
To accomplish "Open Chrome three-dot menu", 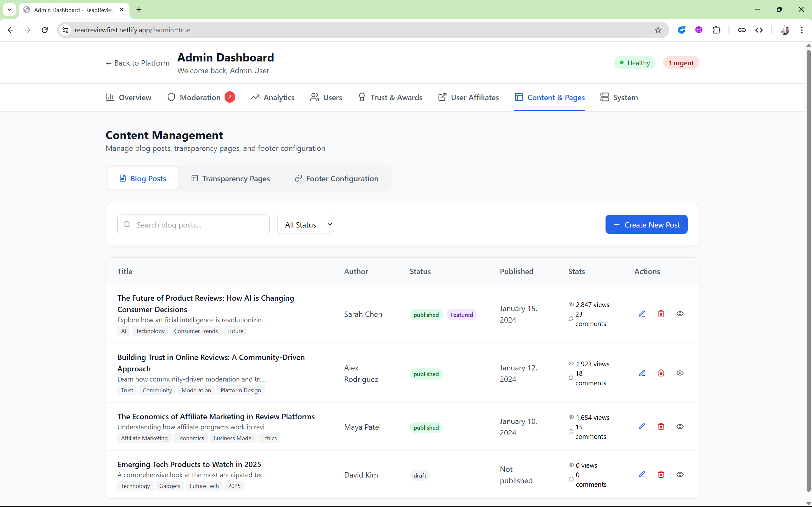I will [x=802, y=30].
